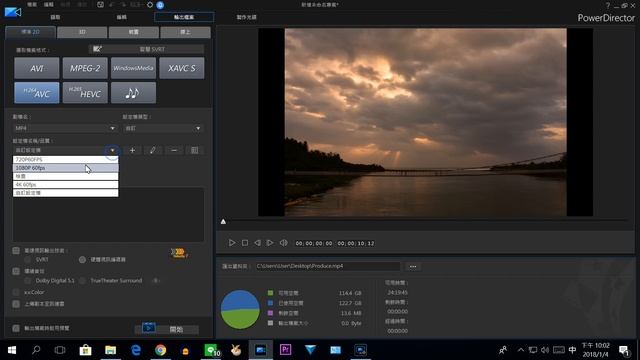The width and height of the screenshot is (640, 360).
Task: Step to the previous frame
Action: [257, 243]
